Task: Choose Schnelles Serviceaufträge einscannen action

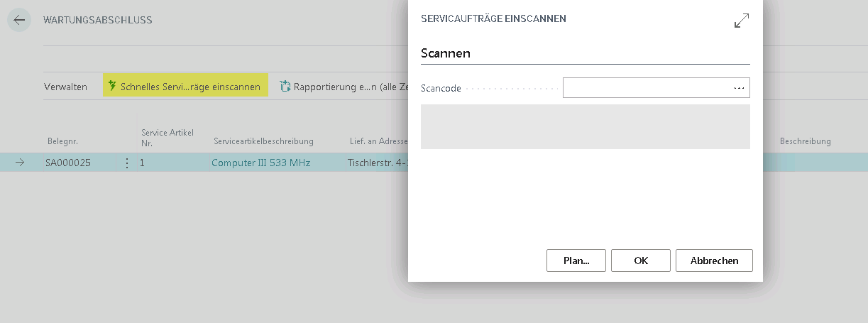Action: click(x=185, y=87)
